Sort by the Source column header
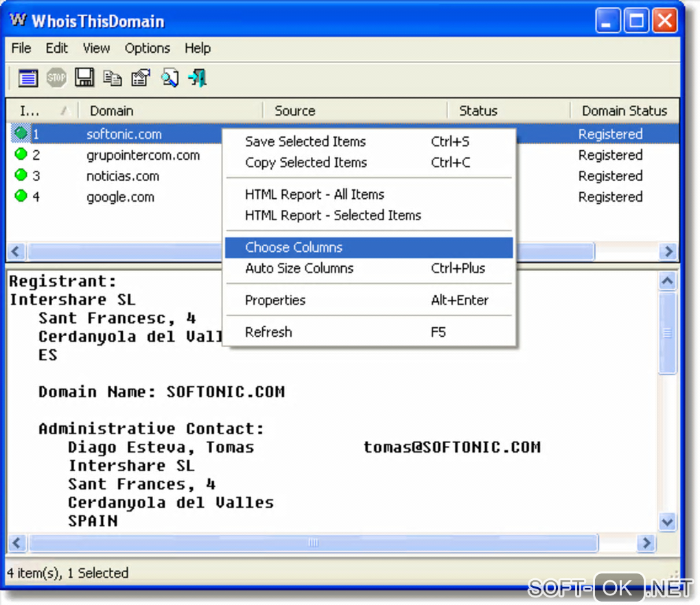 [355, 110]
